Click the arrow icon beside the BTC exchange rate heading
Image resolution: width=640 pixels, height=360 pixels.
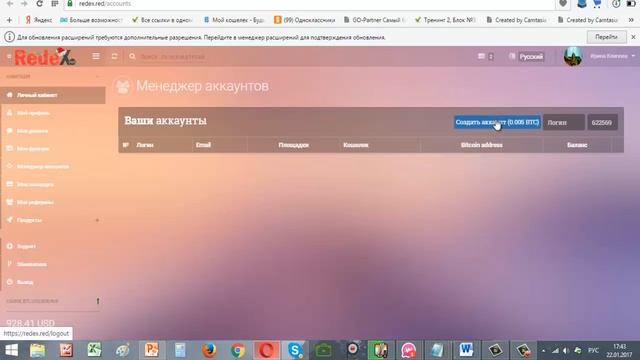tap(98, 301)
